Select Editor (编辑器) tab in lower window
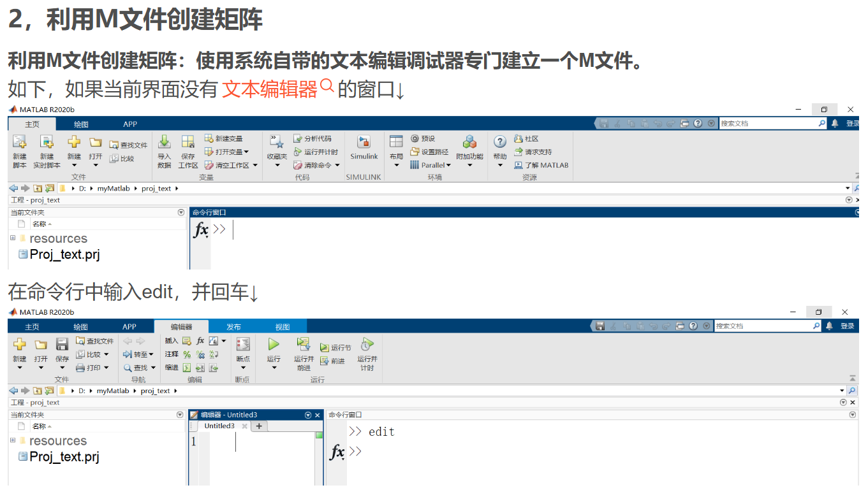This screenshot has width=868, height=497. pos(181,327)
